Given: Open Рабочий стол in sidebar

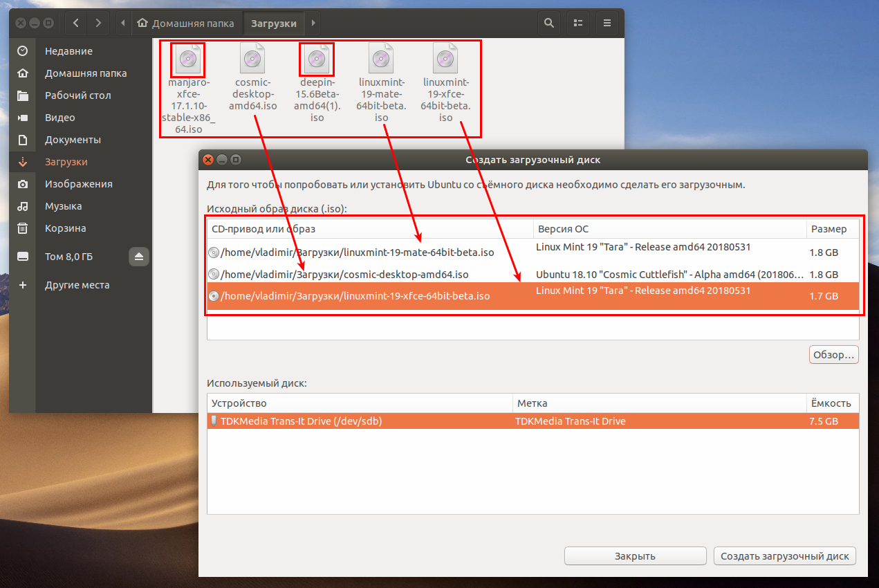Looking at the screenshot, I should pyautogui.click(x=80, y=95).
